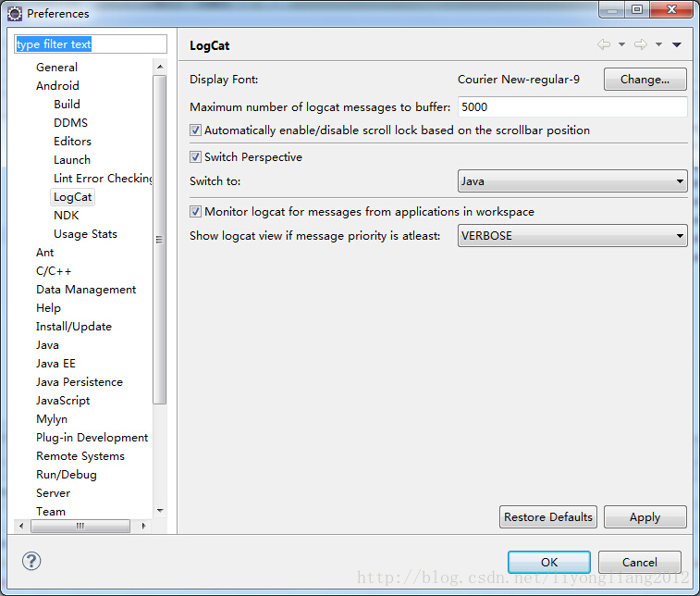The image size is (700, 596).
Task: Select Plug-in Development category
Action: [x=92, y=438]
